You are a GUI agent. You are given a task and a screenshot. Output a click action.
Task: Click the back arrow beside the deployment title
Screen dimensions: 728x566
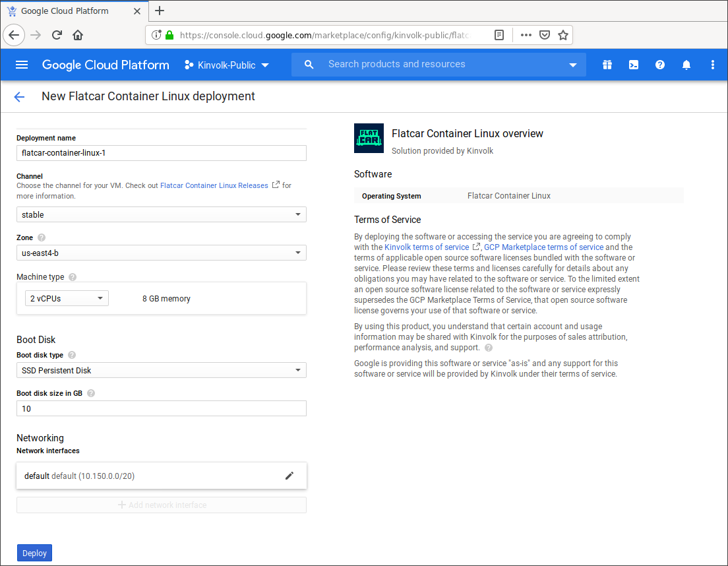point(18,96)
